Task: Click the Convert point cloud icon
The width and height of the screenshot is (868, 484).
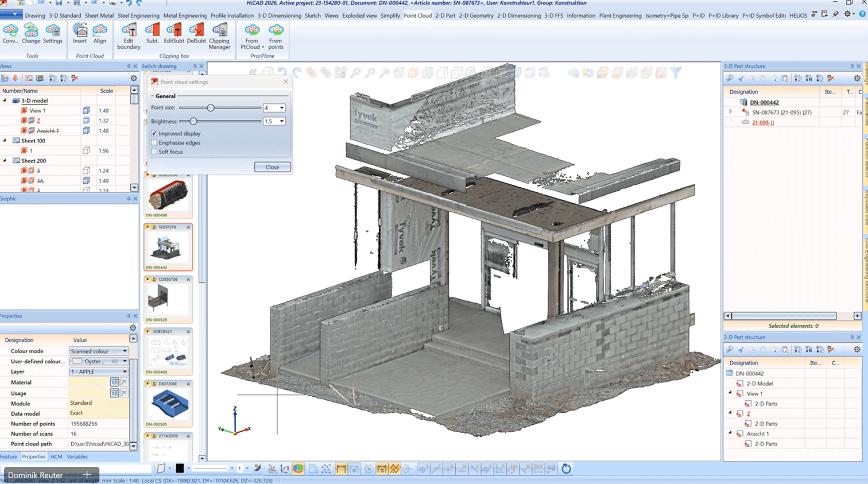Action: point(10,33)
